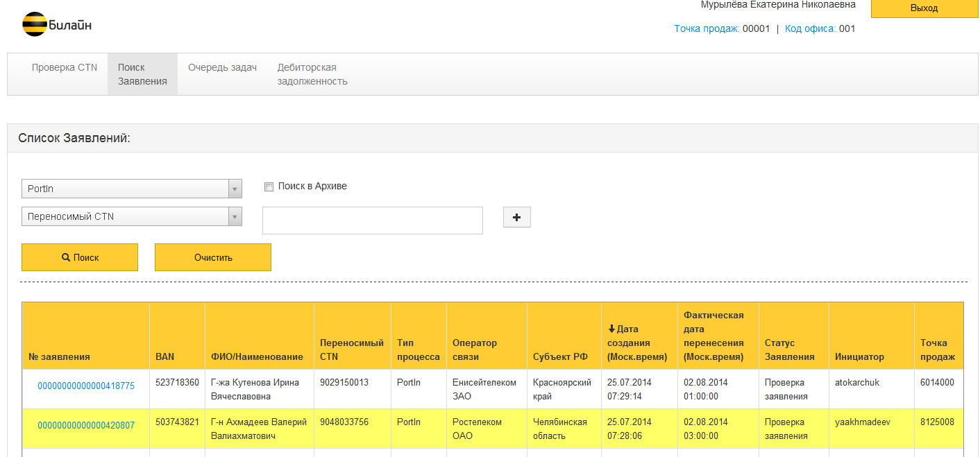This screenshot has height=457, width=980.
Task: Go to Дебиторская задолженность tab
Action: pos(312,74)
